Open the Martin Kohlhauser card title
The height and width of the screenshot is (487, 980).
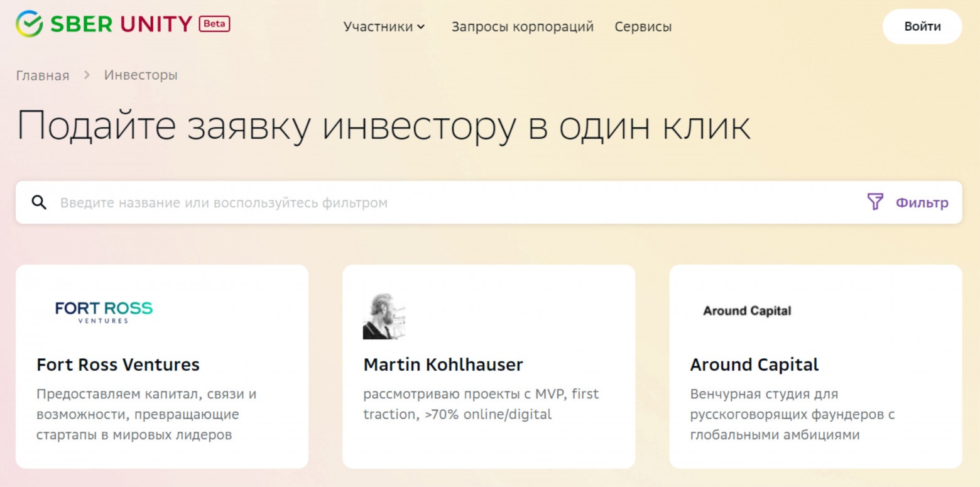click(443, 364)
